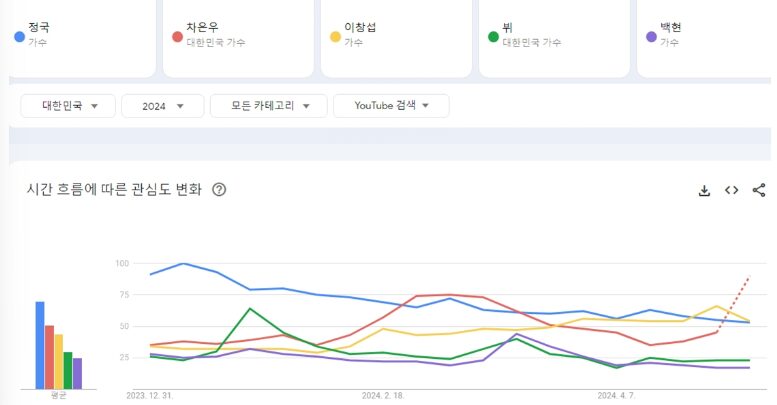Image resolution: width=777 pixels, height=405 pixels.
Task: Select the 차은우 search term card
Action: pyautogui.click(x=240, y=35)
